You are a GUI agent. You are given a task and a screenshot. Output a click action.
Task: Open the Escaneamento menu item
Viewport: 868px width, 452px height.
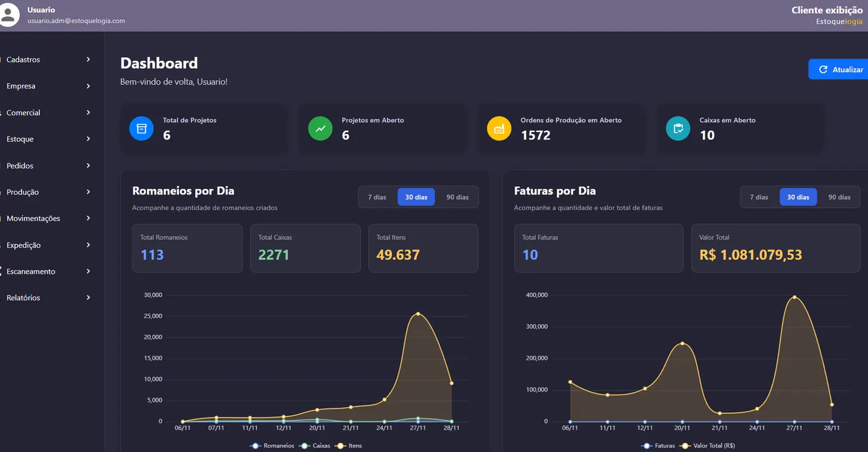coord(48,271)
